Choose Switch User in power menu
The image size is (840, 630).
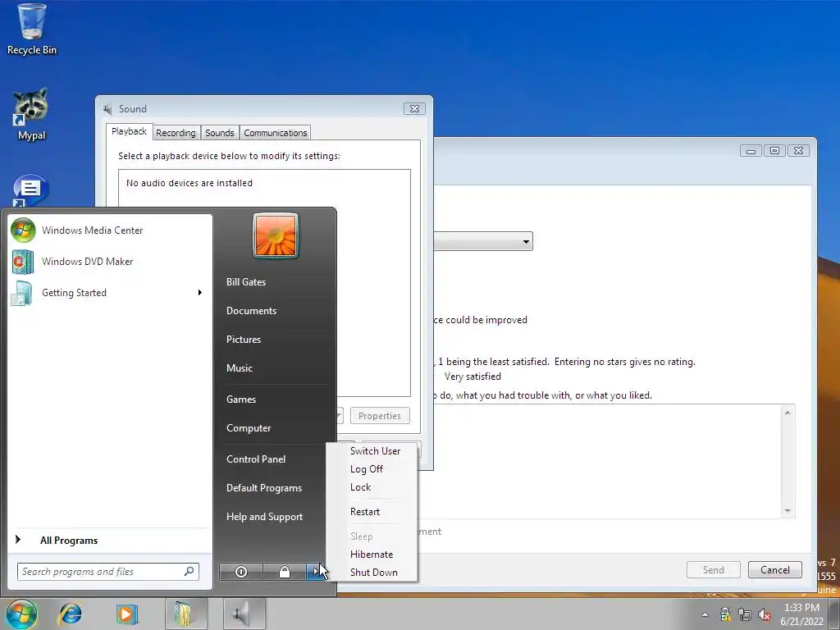coord(375,451)
